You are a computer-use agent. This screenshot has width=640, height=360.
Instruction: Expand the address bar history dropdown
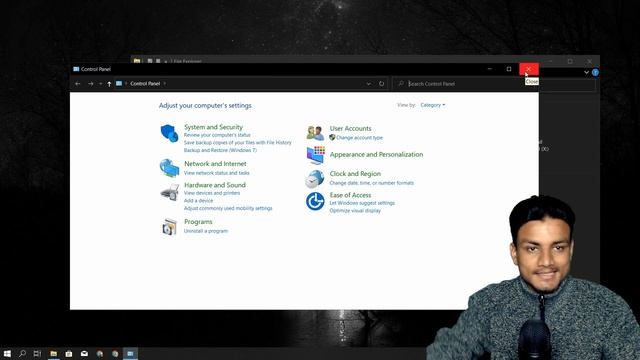(369, 84)
